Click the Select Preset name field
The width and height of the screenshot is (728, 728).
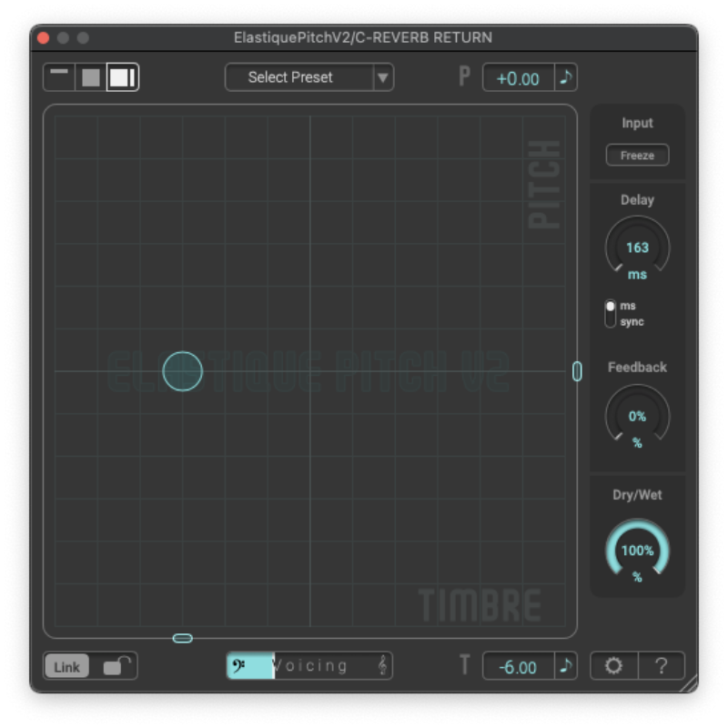(298, 77)
